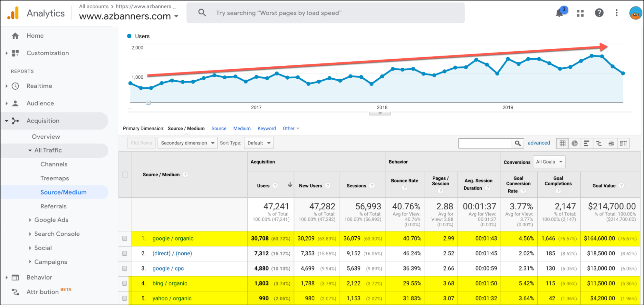Viewport: 644px width, 305px height.
Task: Click the Realtime clock icon
Action: (x=15, y=86)
